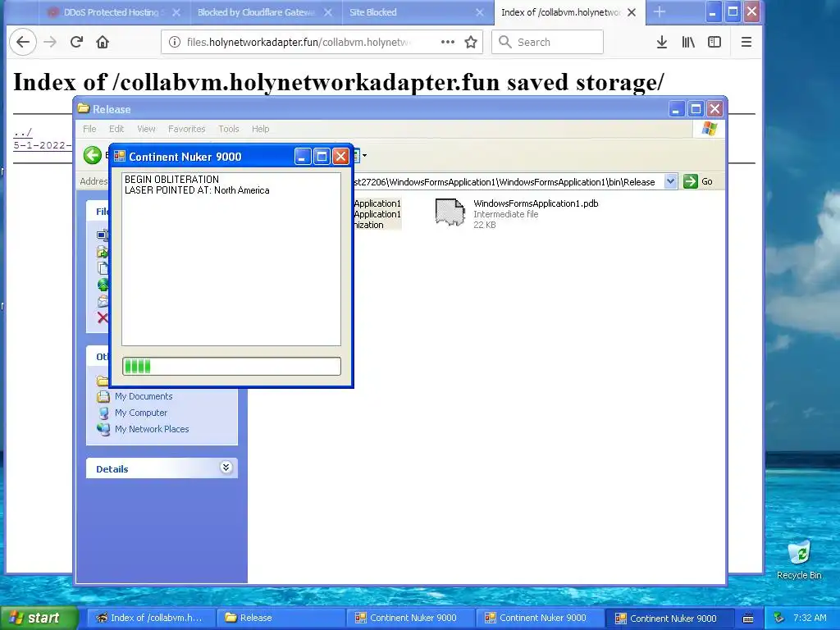Open Firefox library icon
This screenshot has height=630, width=840.
pos(688,42)
